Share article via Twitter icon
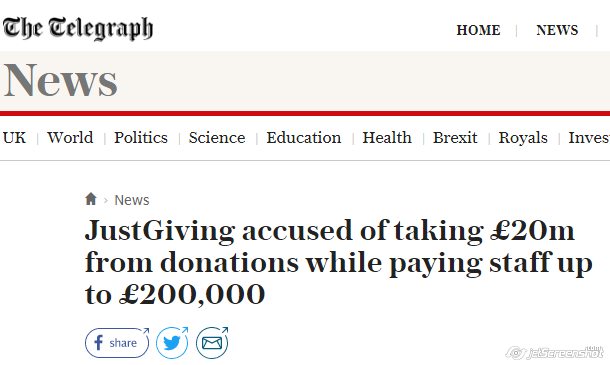Viewport: 610px width, 365px height. pos(172,343)
